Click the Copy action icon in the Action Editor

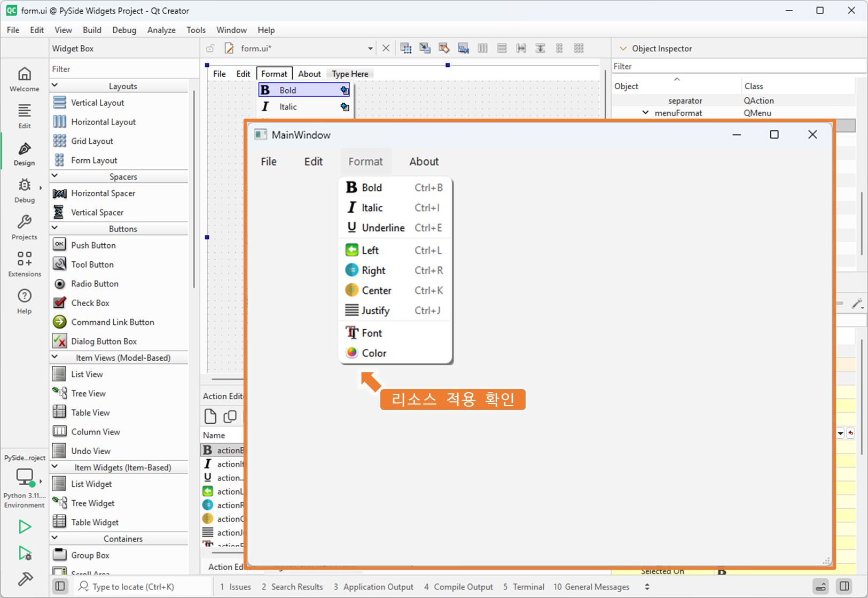(230, 416)
